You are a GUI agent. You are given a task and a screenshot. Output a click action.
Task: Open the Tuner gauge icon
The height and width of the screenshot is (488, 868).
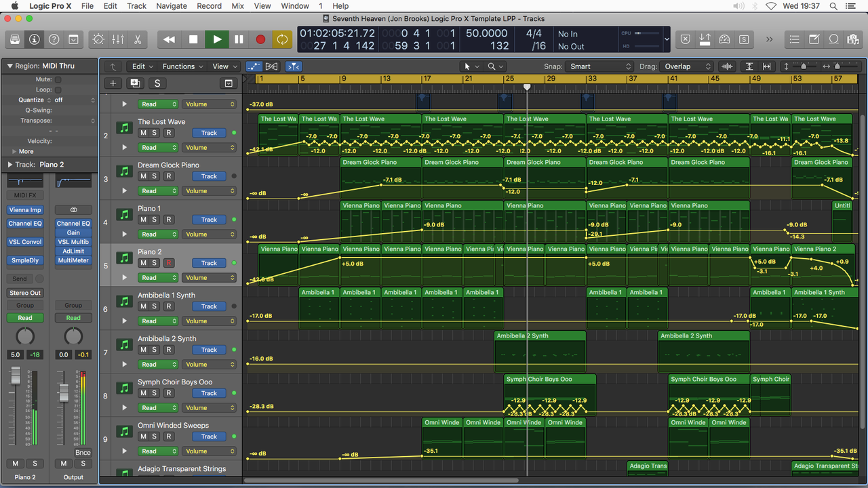[725, 39]
